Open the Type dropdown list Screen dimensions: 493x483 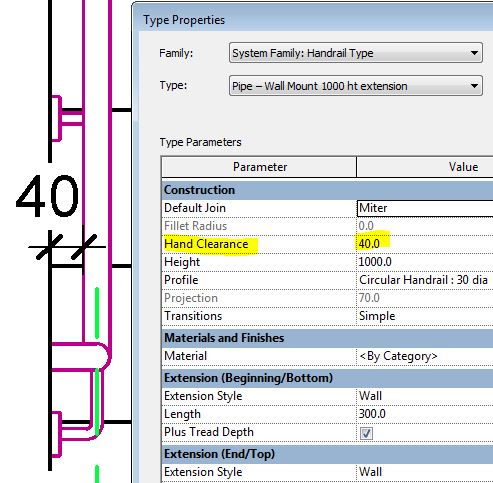click(356, 86)
